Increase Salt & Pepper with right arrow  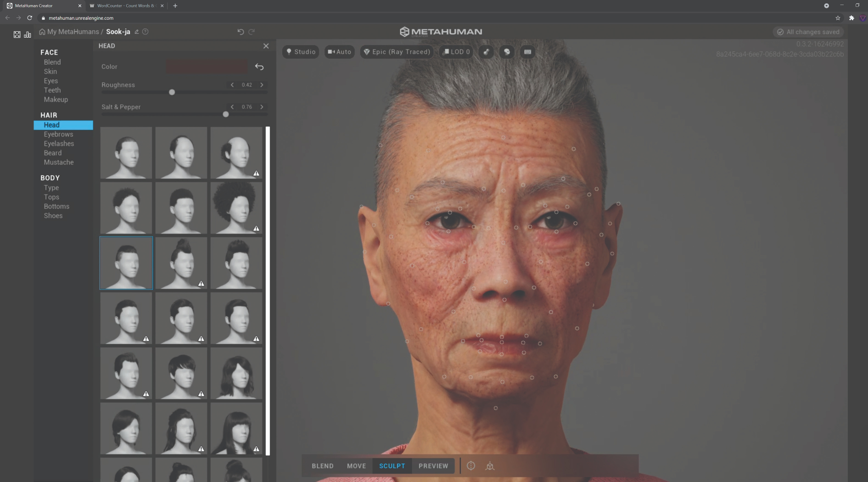(x=262, y=107)
